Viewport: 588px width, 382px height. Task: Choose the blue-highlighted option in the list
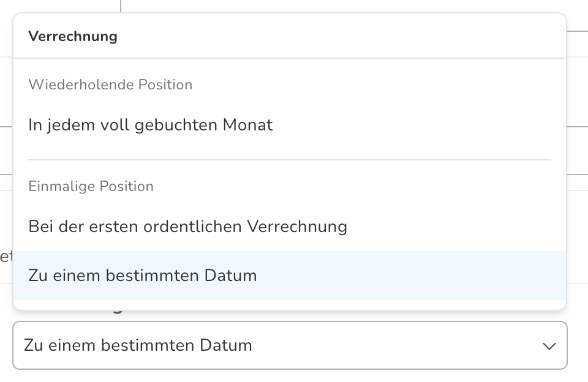[290, 275]
